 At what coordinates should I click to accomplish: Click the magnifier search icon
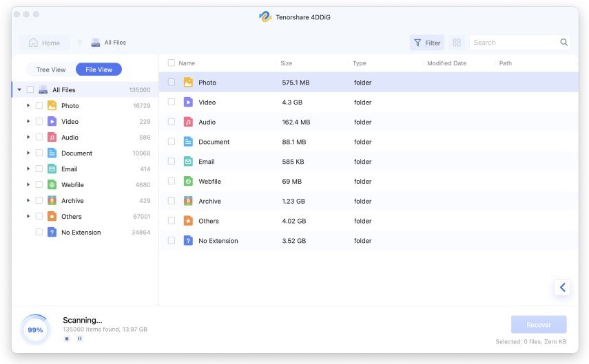tap(564, 43)
